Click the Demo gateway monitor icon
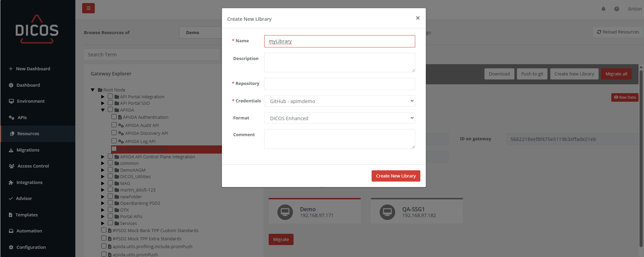644x257 pixels. [285, 212]
